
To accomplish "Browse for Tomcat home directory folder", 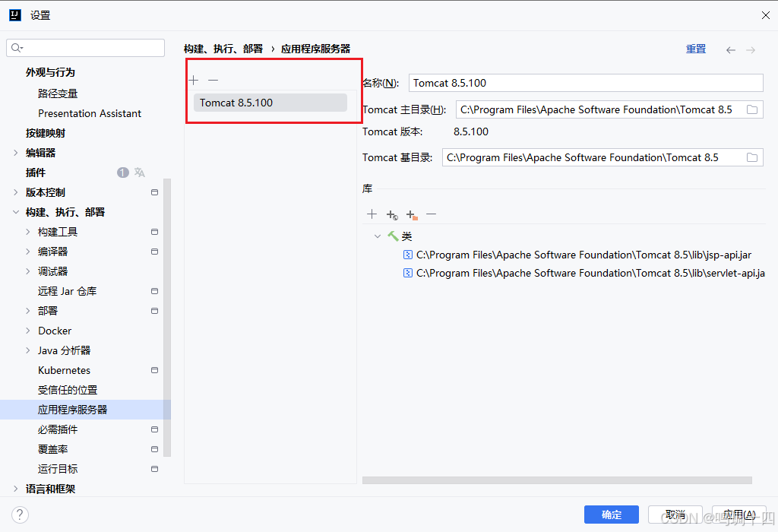I will [x=752, y=109].
